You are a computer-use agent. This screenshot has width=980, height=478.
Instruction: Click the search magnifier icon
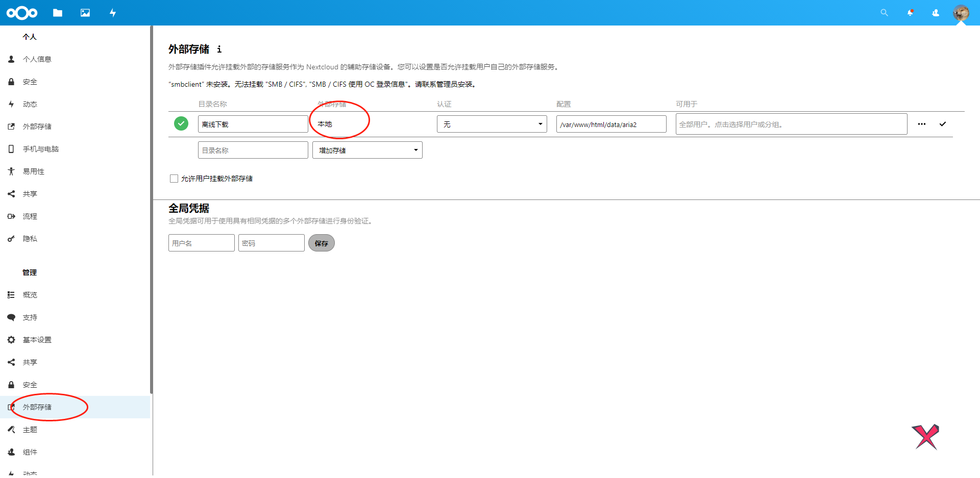tap(884, 13)
